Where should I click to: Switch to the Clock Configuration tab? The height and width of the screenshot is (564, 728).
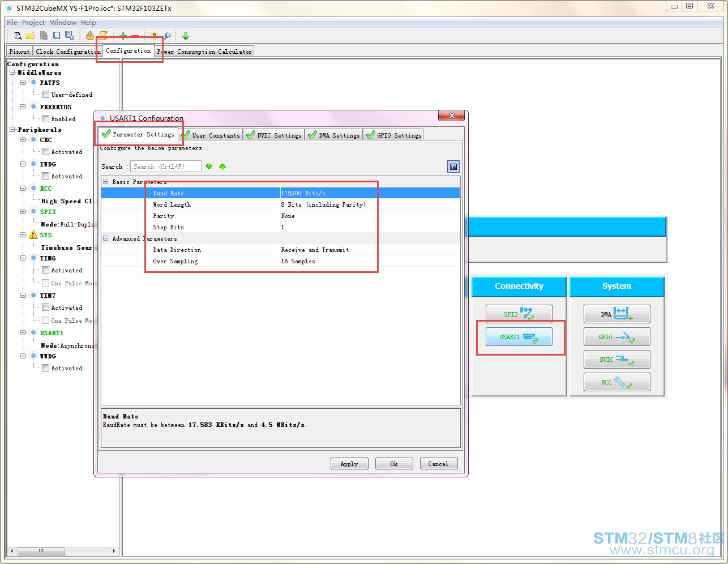pos(67,52)
